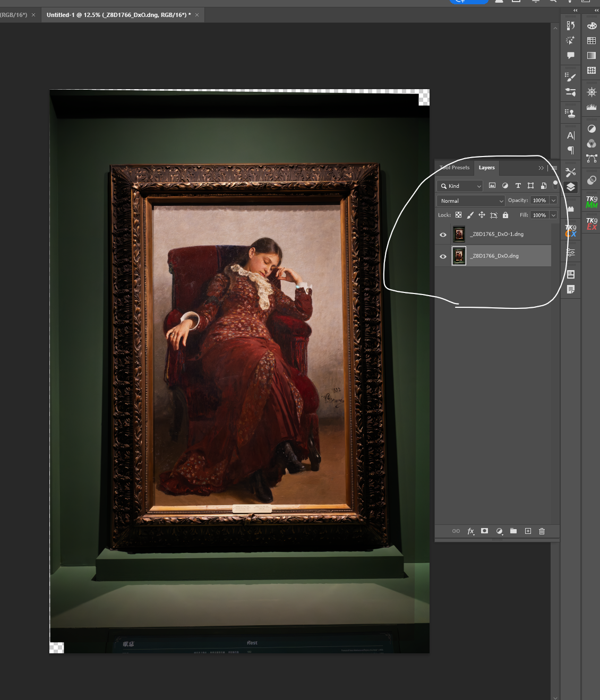
Task: Toggle lock all on selected layer
Action: pyautogui.click(x=505, y=215)
